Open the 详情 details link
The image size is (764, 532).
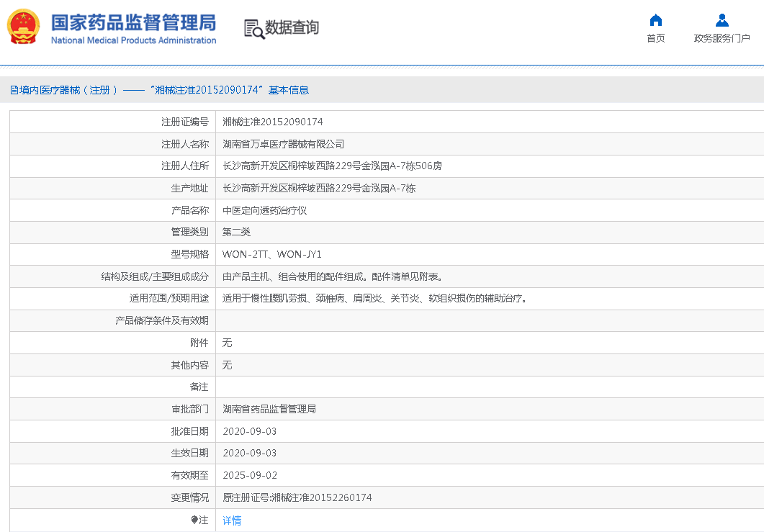coord(232,520)
